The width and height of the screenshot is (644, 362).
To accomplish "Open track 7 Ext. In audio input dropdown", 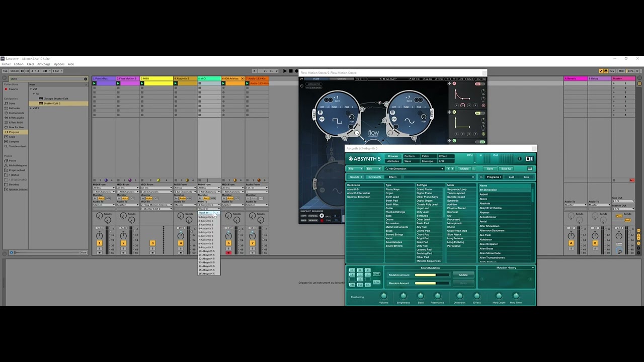I will 257,188.
